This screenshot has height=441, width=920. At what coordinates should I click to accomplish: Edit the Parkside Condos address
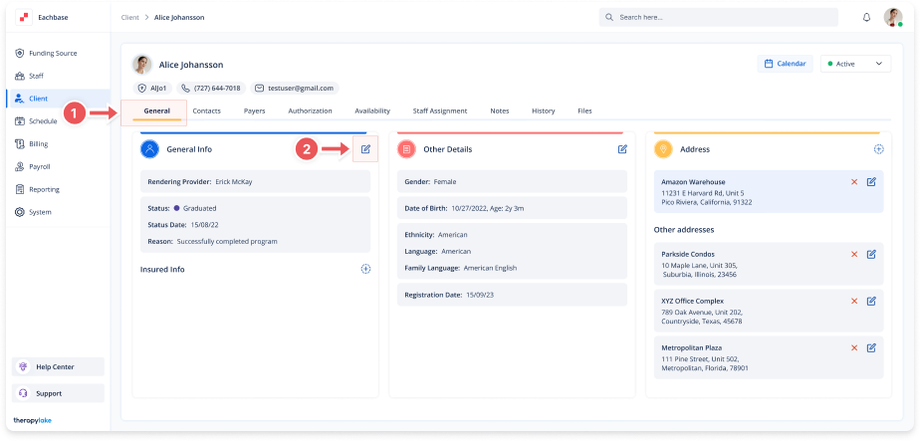[x=872, y=254]
